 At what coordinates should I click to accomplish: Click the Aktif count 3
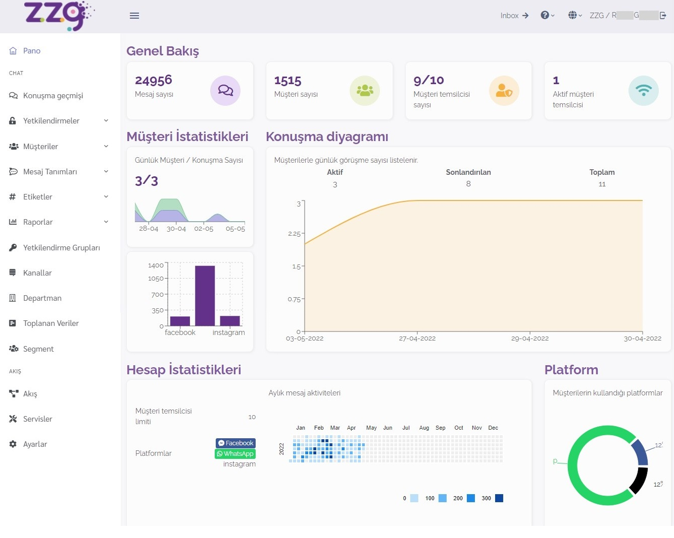335,185
